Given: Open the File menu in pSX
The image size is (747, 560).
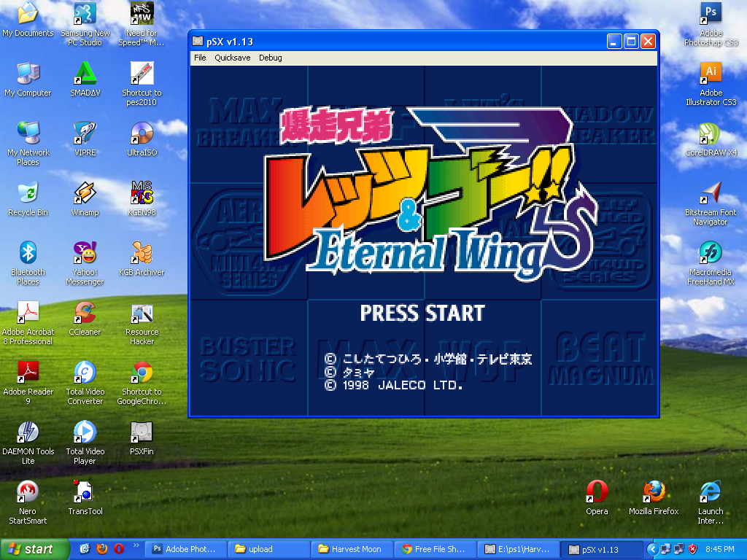Looking at the screenshot, I should pyautogui.click(x=200, y=58).
